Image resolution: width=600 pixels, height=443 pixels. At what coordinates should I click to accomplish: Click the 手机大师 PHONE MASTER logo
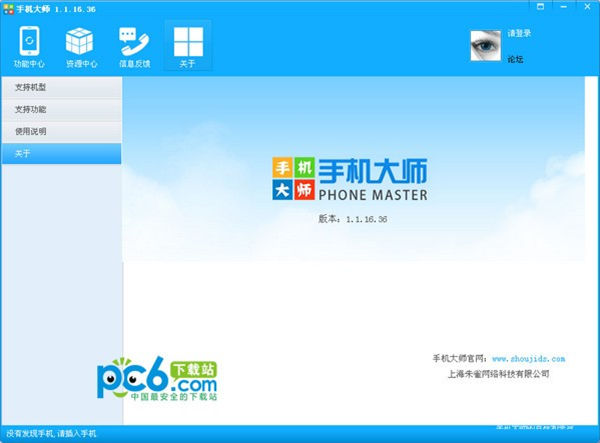click(x=350, y=179)
